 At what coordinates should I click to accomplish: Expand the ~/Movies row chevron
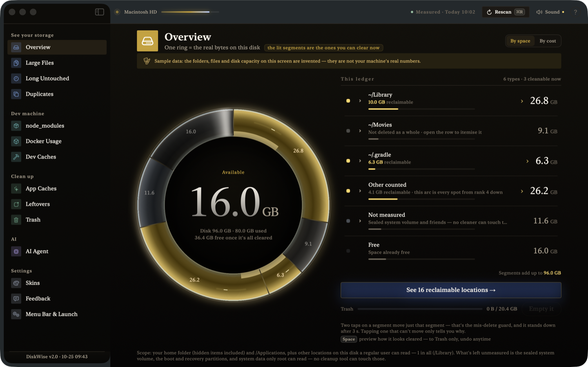pyautogui.click(x=360, y=131)
